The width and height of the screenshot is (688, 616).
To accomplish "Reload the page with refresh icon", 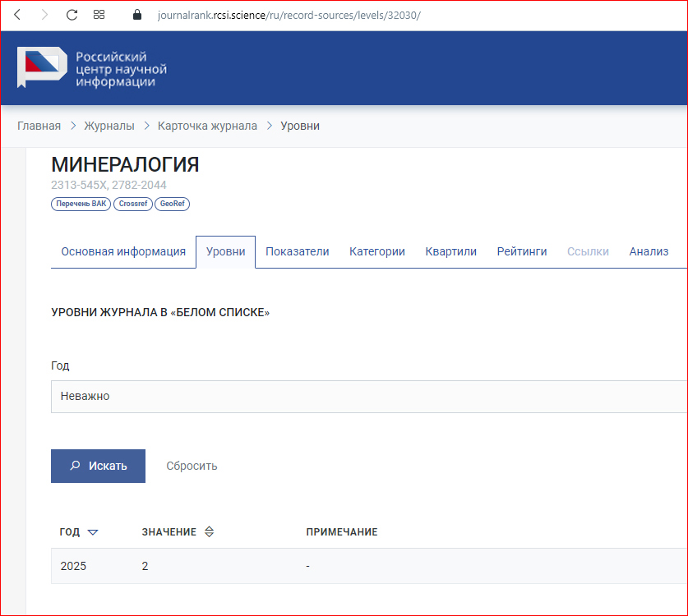I will coord(72,15).
